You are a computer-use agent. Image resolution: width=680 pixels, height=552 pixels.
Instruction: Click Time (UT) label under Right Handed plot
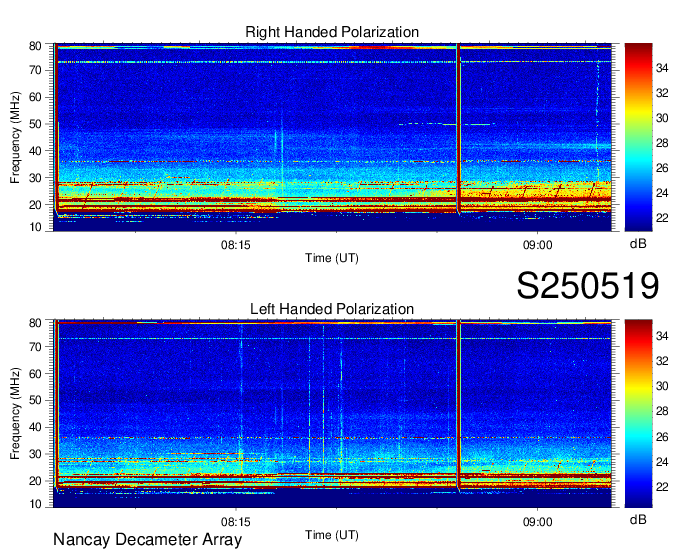(x=332, y=258)
